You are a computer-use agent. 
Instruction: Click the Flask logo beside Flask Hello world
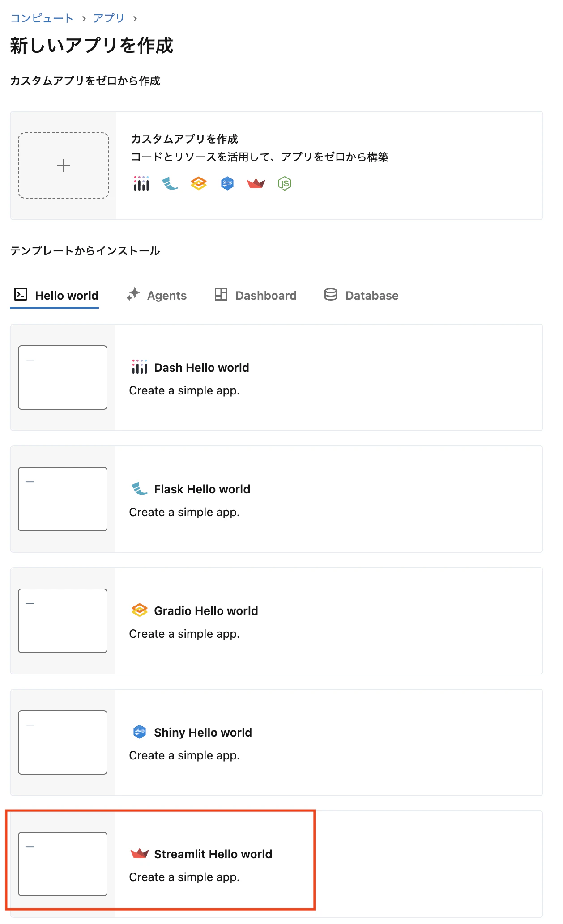(x=140, y=489)
